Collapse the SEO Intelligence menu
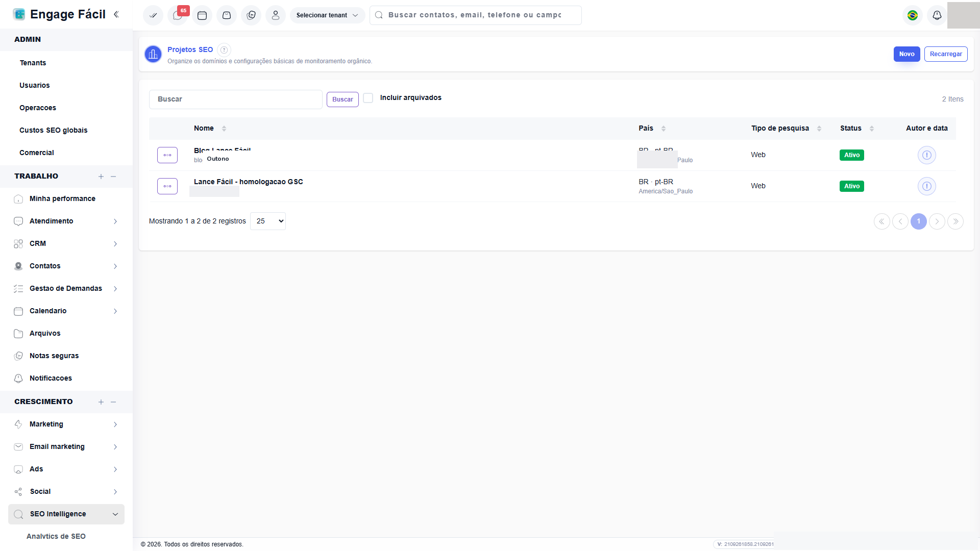Image resolution: width=980 pixels, height=551 pixels. (x=66, y=514)
